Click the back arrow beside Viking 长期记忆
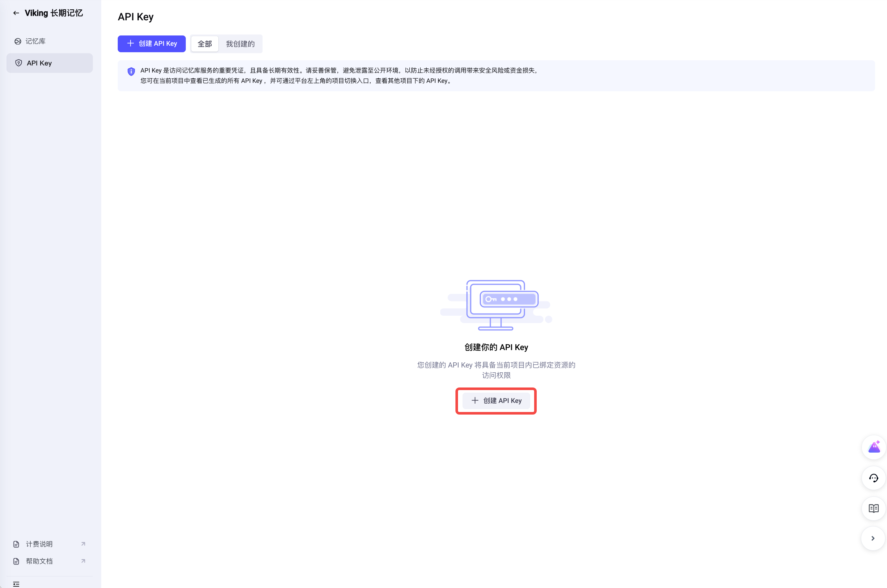Viewport: 887px width, 588px height. [16, 13]
